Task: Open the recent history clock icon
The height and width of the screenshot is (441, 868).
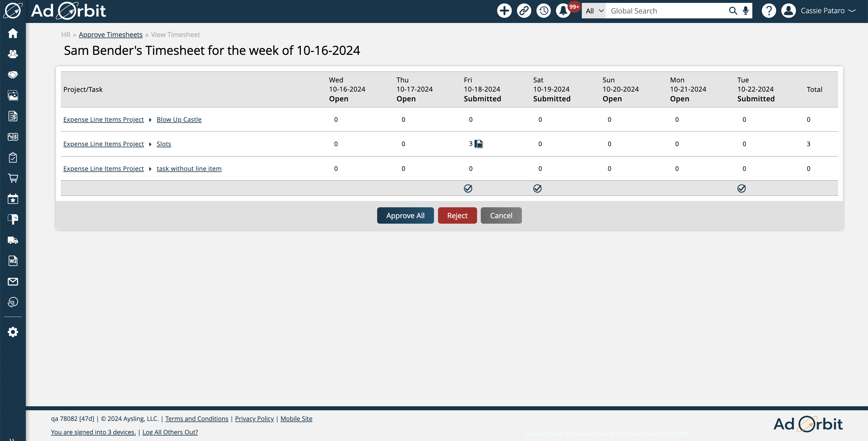Action: (x=543, y=11)
